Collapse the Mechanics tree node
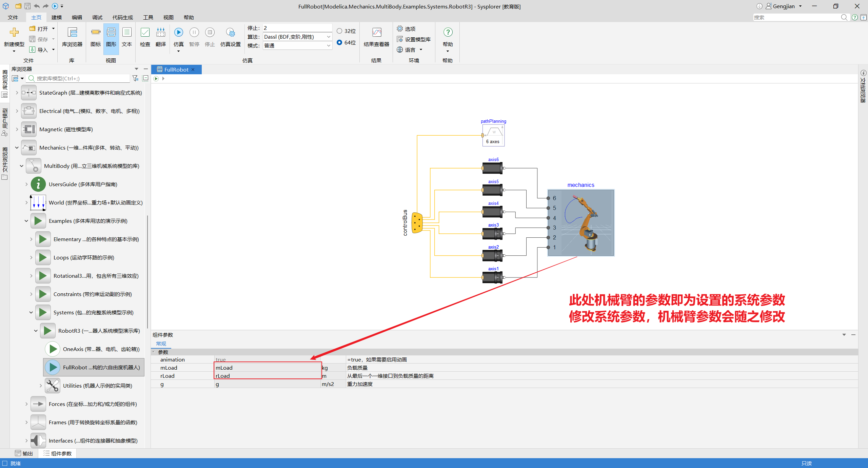Viewport: 868px width, 468px height. pyautogui.click(x=17, y=148)
